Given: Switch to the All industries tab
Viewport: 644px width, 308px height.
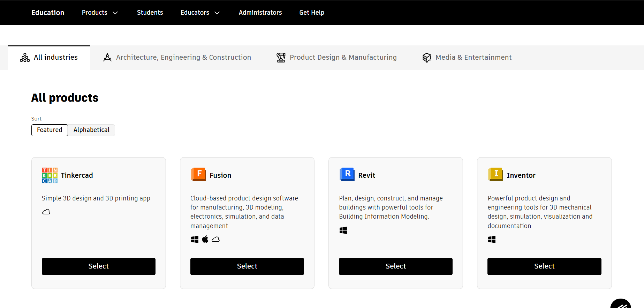Looking at the screenshot, I should coord(49,58).
